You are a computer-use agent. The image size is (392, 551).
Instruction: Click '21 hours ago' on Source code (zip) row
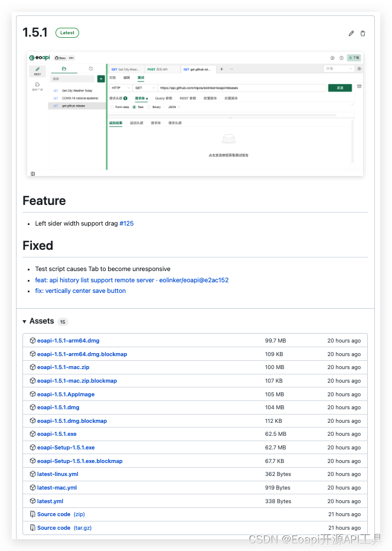344,514
